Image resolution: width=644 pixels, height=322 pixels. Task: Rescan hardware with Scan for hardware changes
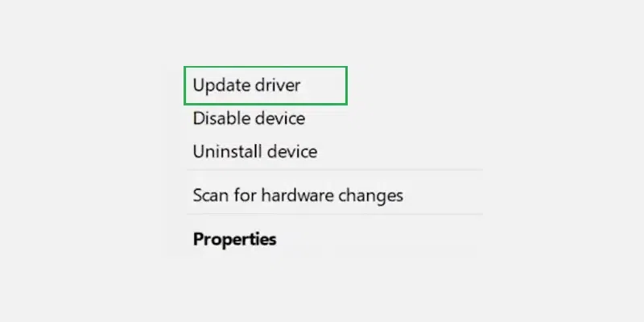click(x=298, y=196)
